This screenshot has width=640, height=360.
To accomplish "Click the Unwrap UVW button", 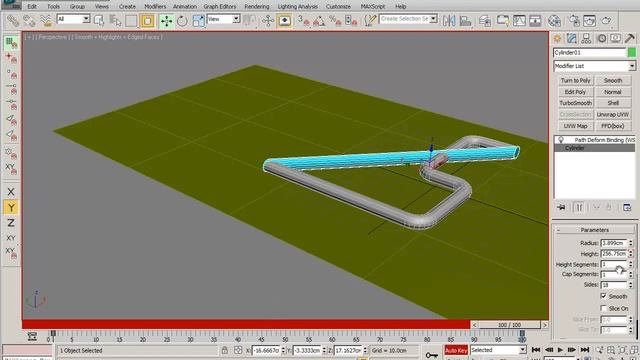I will [x=613, y=114].
